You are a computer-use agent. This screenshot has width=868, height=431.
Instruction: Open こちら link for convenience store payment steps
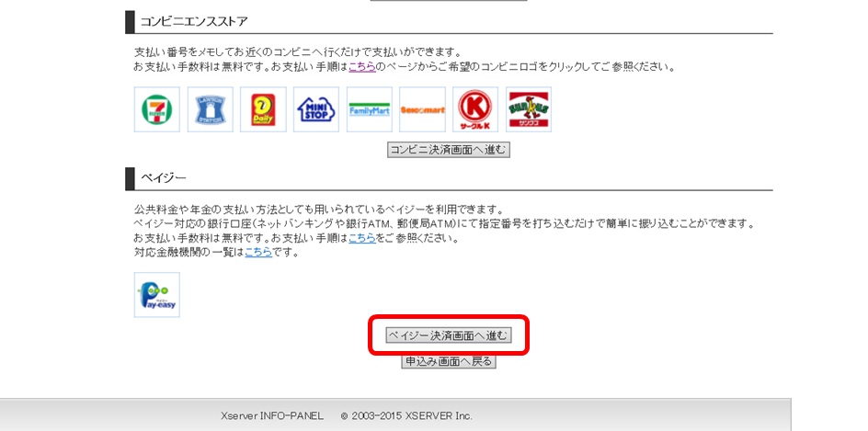(361, 67)
